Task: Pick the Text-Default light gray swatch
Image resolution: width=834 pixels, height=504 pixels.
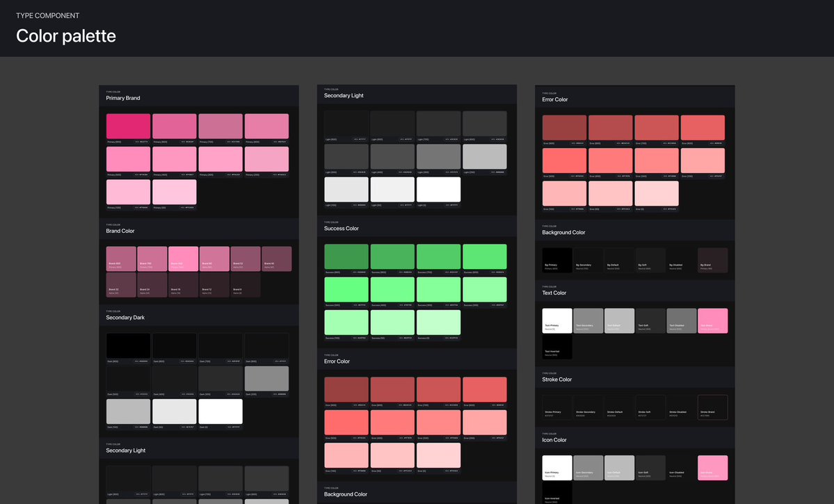Action: 620,321
